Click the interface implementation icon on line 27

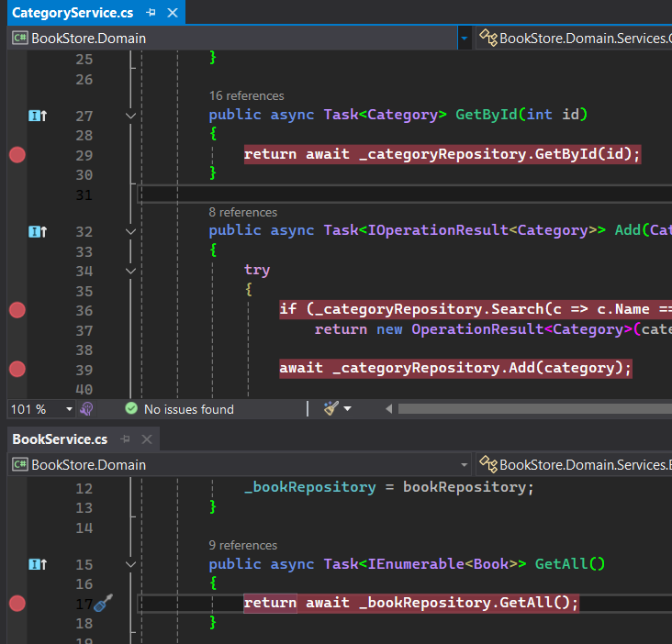(38, 116)
